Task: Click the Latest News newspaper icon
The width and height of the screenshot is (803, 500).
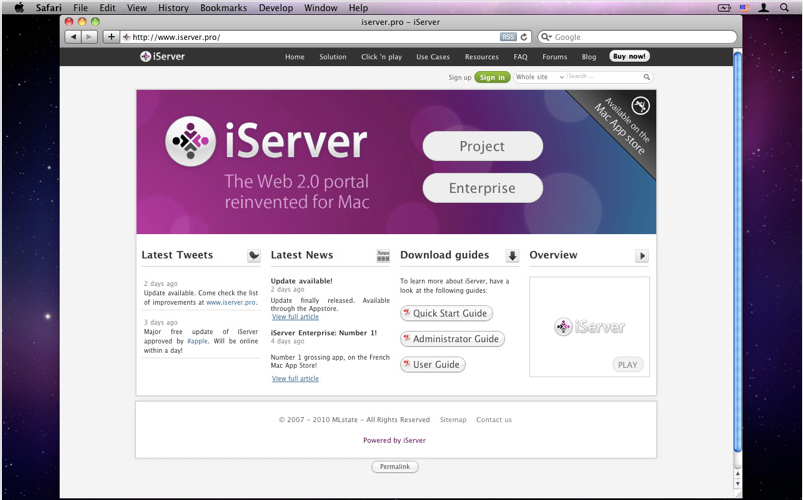Action: tap(383, 256)
